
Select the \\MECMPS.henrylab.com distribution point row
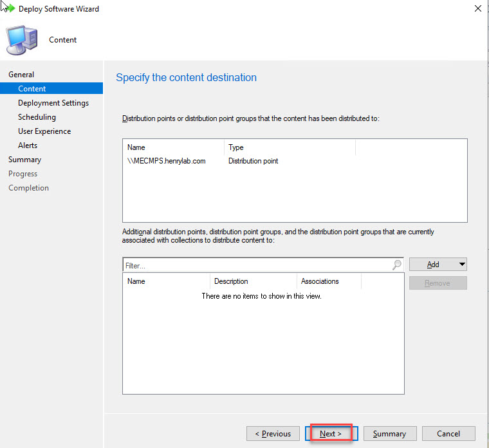point(167,161)
